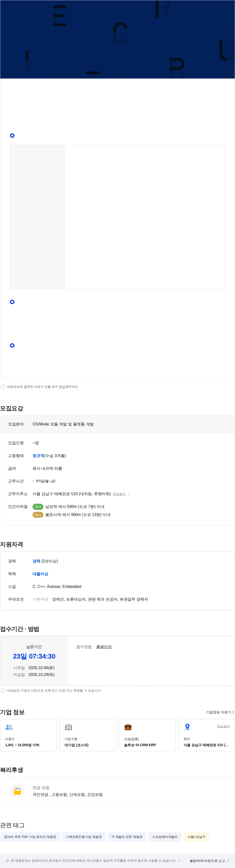Click the 삼성역 에서 500m subway text
The width and height of the screenshot is (235, 868).
tap(75, 507)
